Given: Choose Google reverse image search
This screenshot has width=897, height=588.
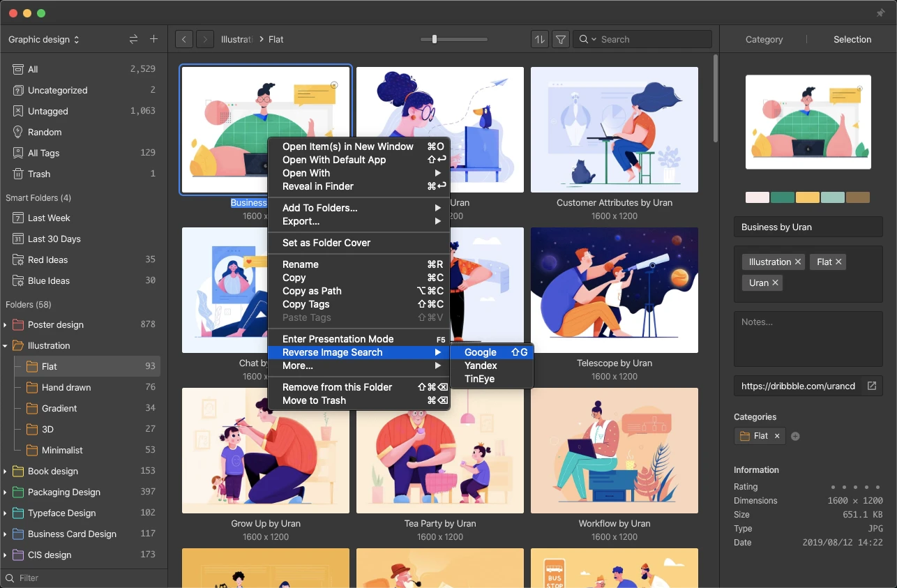Looking at the screenshot, I should point(481,352).
